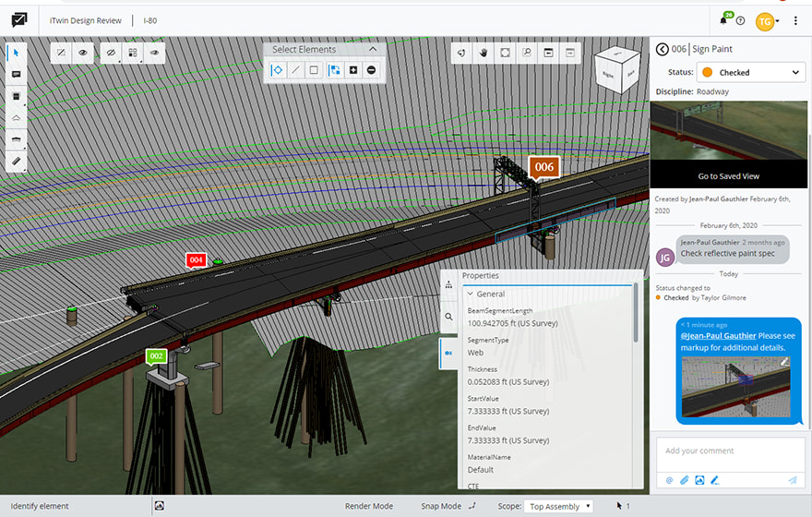Screen dimensions: 812x517
Task: Choose the pick point selection mode
Action: tap(278, 70)
